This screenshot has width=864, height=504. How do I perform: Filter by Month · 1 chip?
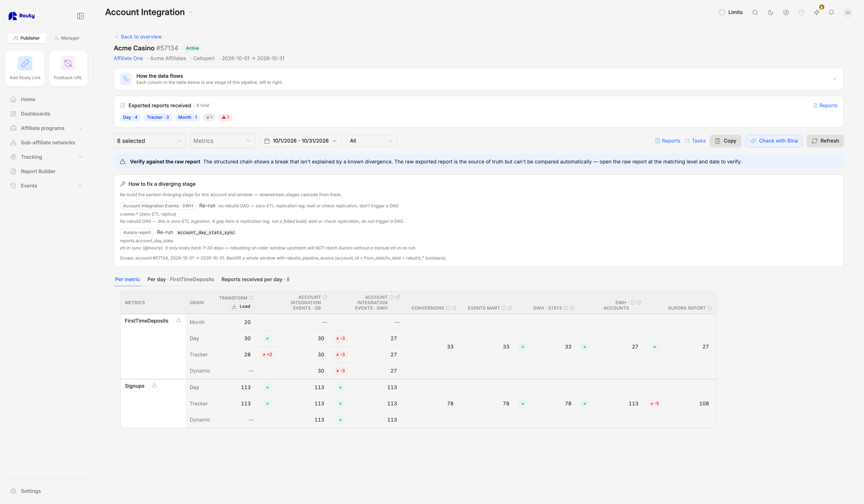pyautogui.click(x=188, y=117)
